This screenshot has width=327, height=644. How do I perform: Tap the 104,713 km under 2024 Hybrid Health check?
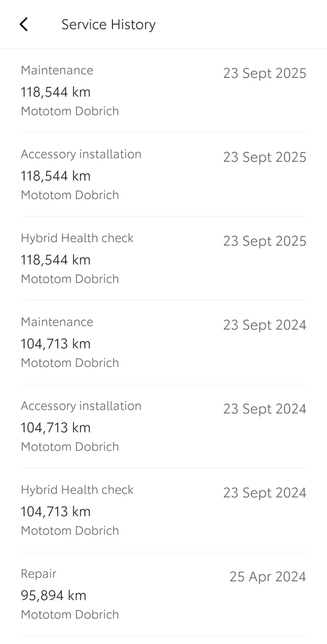tap(56, 511)
